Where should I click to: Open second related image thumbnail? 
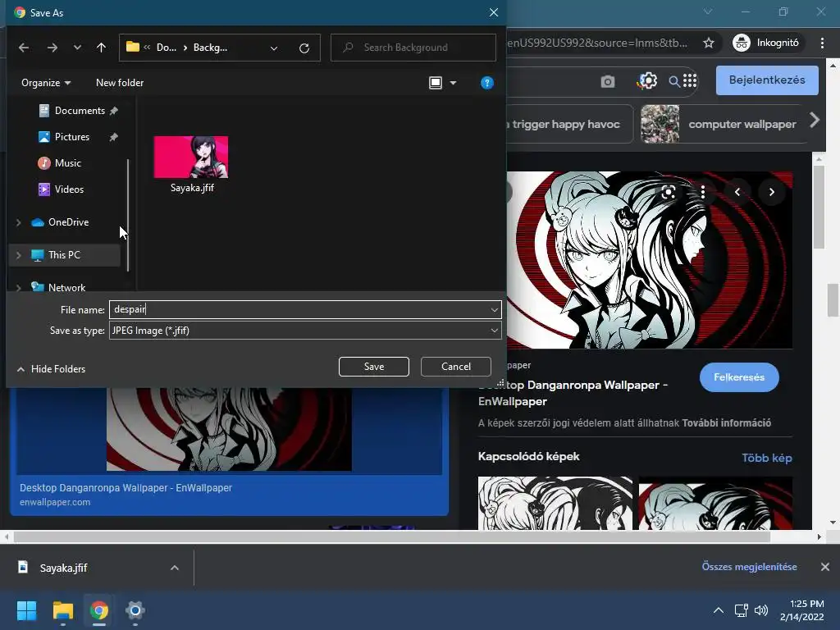(x=715, y=503)
